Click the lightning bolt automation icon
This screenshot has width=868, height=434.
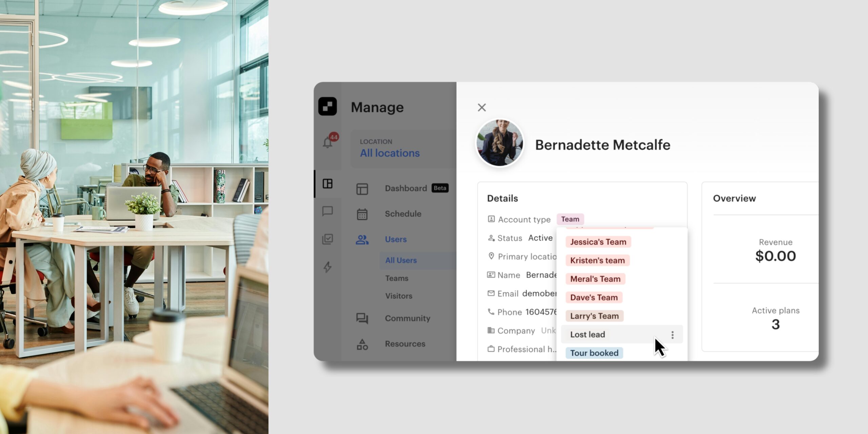pos(328,267)
